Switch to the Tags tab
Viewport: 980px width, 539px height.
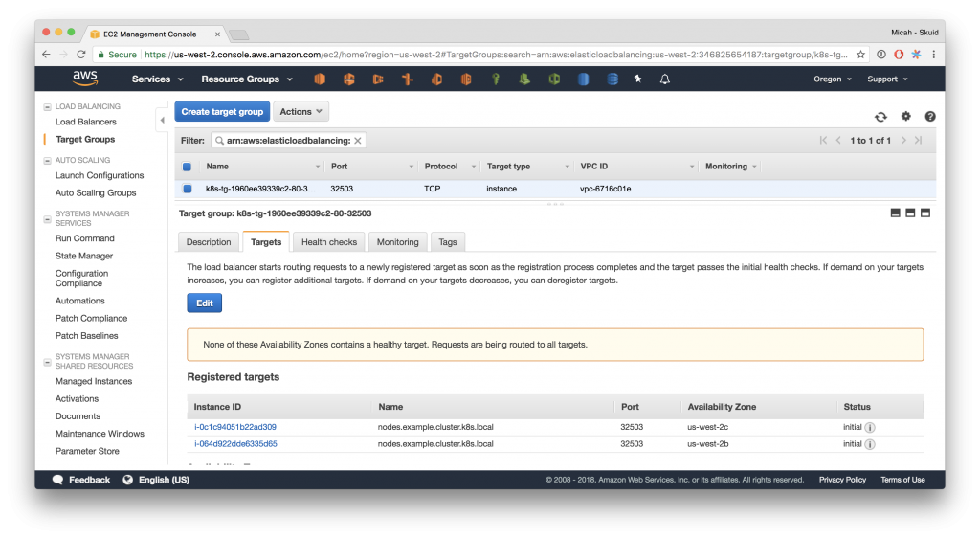448,242
